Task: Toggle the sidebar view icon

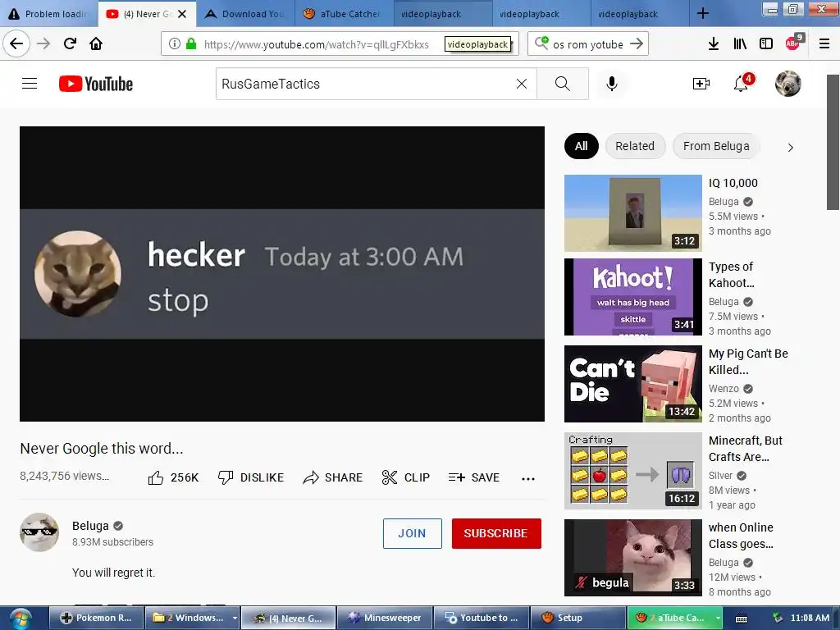Action: pos(766,44)
